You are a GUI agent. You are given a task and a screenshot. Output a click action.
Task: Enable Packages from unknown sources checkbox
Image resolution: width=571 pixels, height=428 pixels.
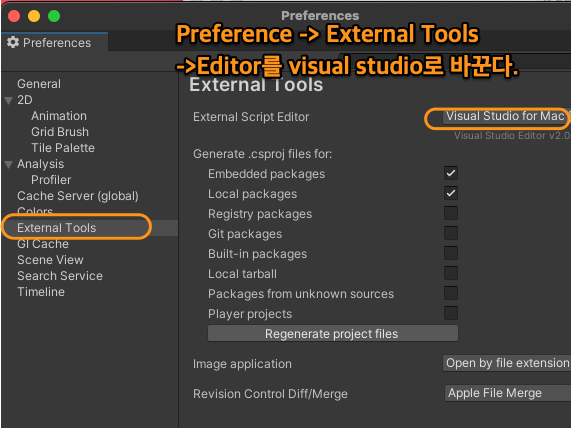451,294
